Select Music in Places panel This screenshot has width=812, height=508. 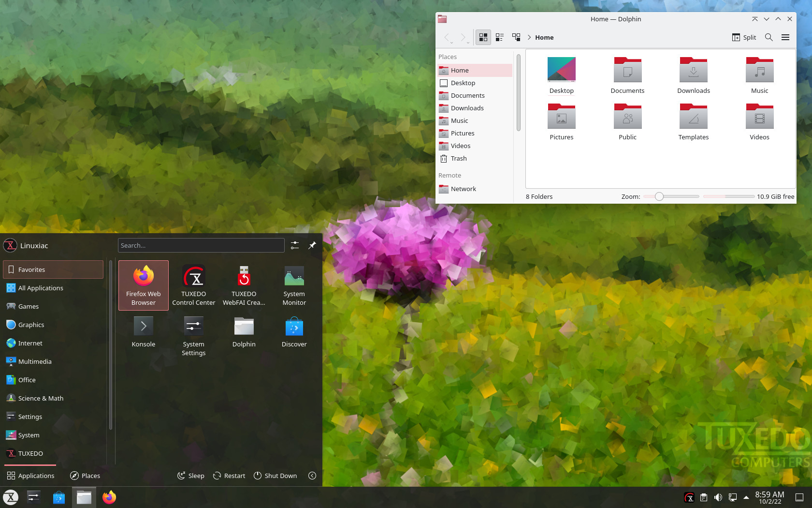click(475, 120)
